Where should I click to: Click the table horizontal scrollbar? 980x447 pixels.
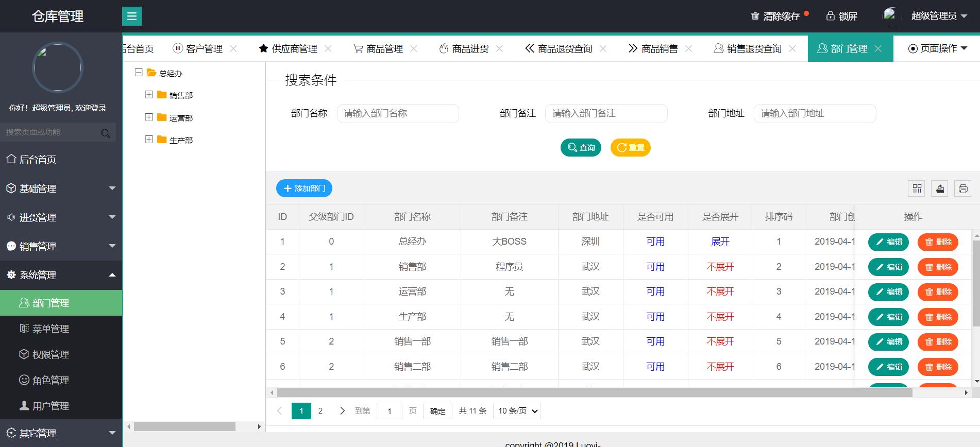pyautogui.click(x=594, y=393)
